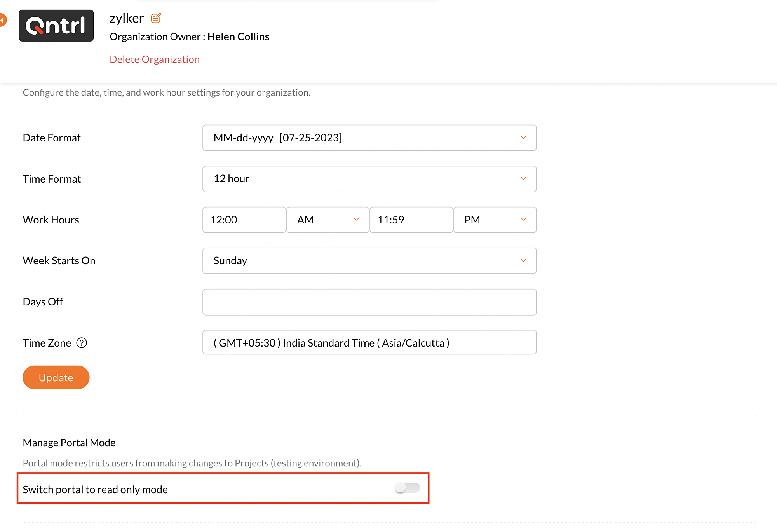Click the Week Starts On chevron arrow
The image size is (777, 532).
point(523,260)
